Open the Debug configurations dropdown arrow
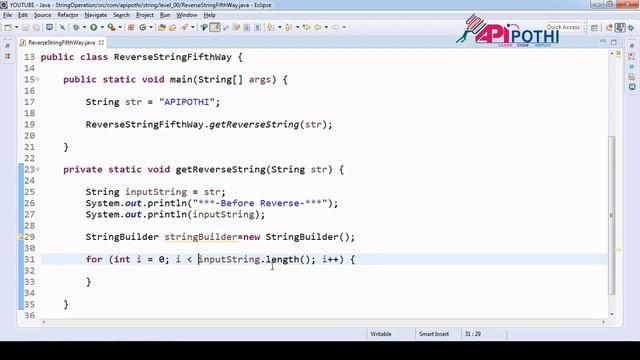The image size is (640, 360). (x=84, y=27)
